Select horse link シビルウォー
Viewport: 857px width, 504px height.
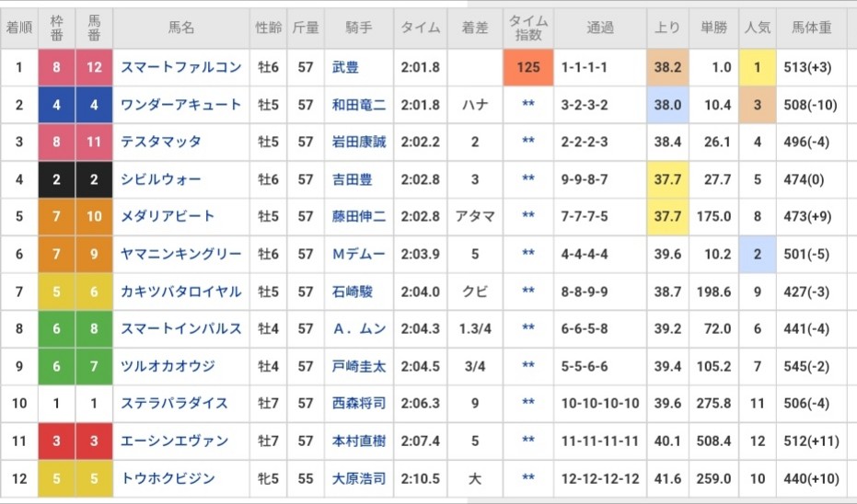[x=160, y=179]
